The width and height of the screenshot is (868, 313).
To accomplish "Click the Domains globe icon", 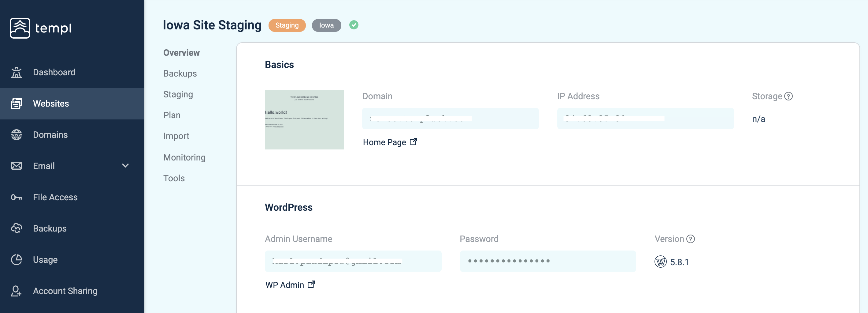I will pos(16,134).
